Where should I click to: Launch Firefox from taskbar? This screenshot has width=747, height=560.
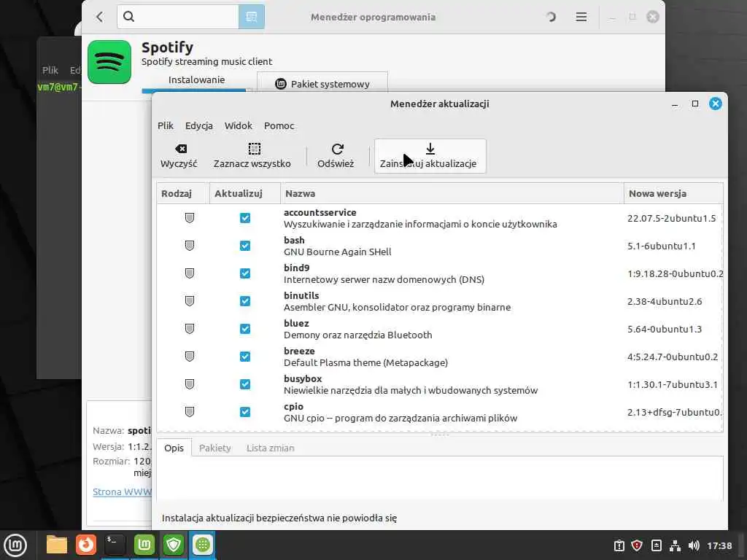point(86,545)
